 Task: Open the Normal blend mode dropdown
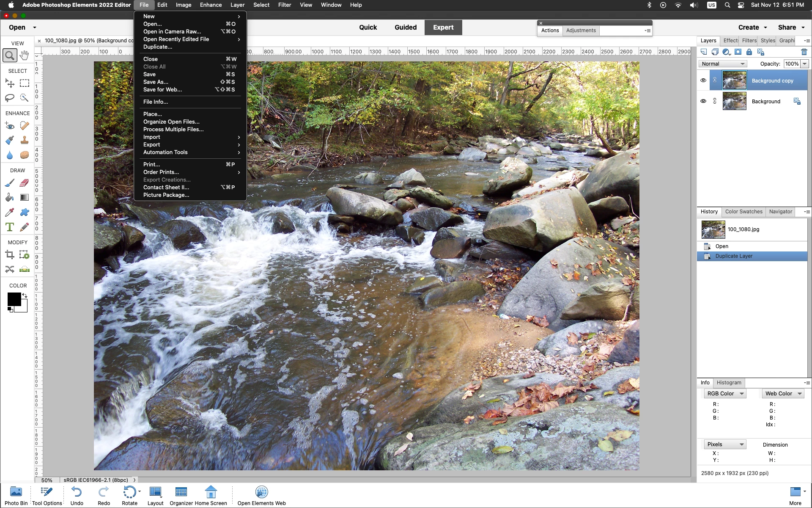723,64
